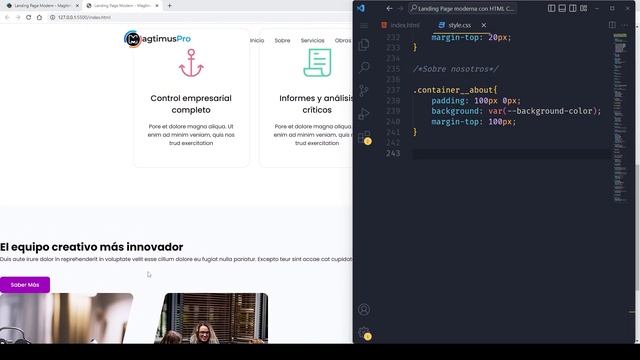Open the Accounts menu in VS Code
Viewport: 640px width, 360px height.
tap(364, 309)
